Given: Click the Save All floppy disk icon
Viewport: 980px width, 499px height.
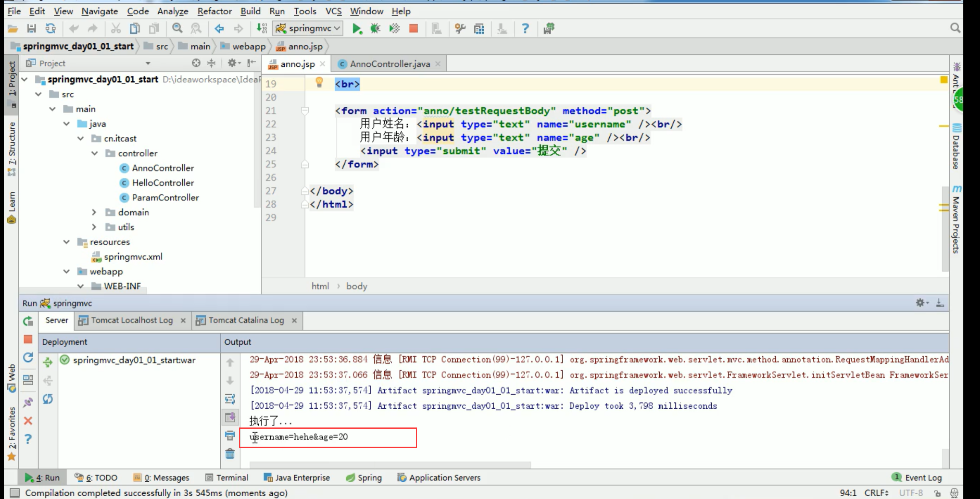Looking at the screenshot, I should 31,28.
